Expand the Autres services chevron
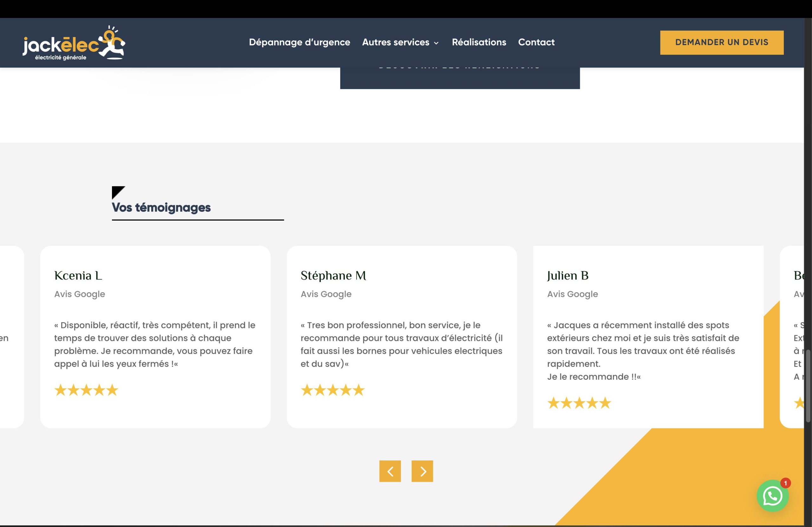The image size is (812, 527). [x=436, y=43]
